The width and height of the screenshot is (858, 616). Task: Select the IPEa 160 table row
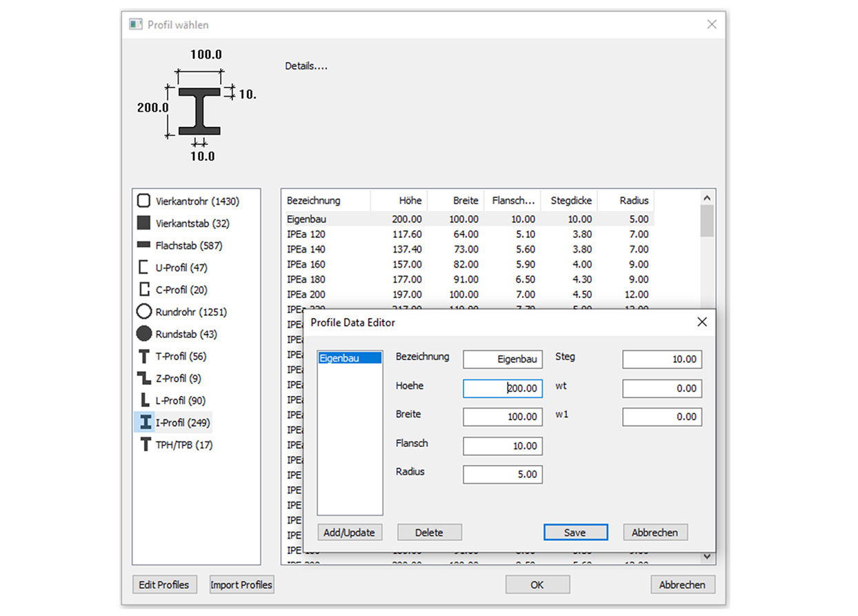[x=468, y=264]
